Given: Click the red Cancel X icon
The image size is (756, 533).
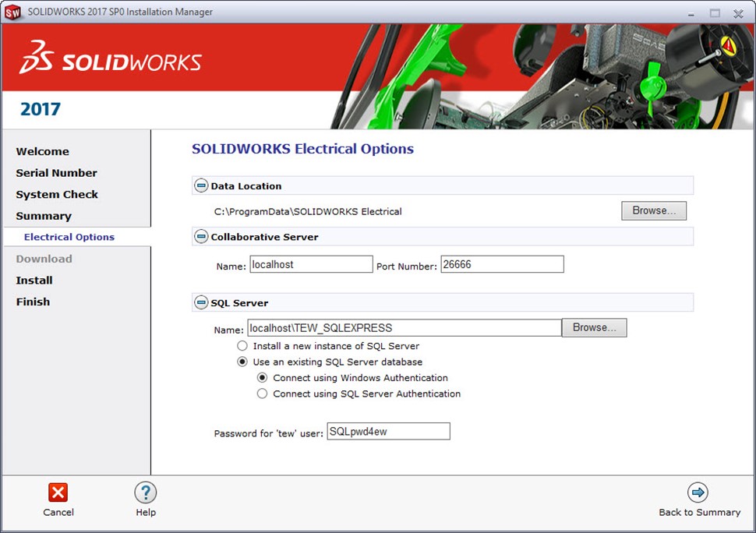Looking at the screenshot, I should tap(58, 492).
